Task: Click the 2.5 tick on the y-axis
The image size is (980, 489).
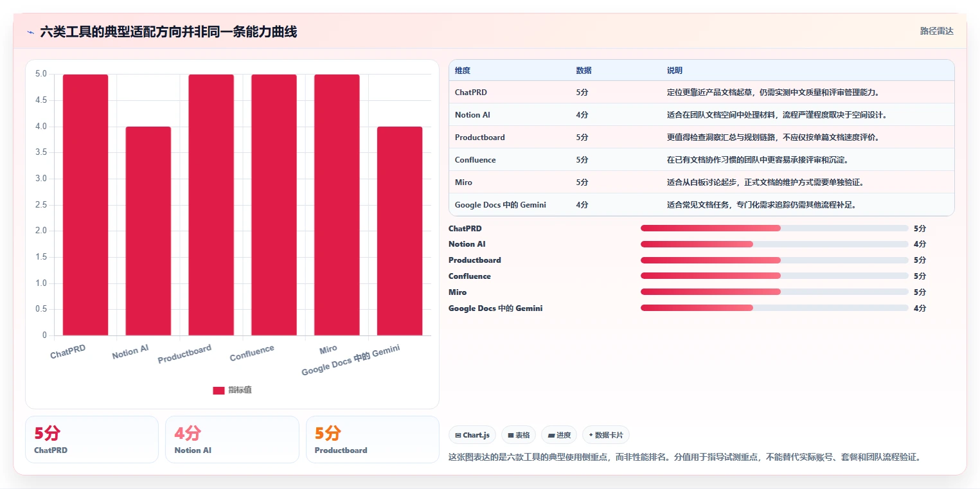Action: [x=41, y=205]
